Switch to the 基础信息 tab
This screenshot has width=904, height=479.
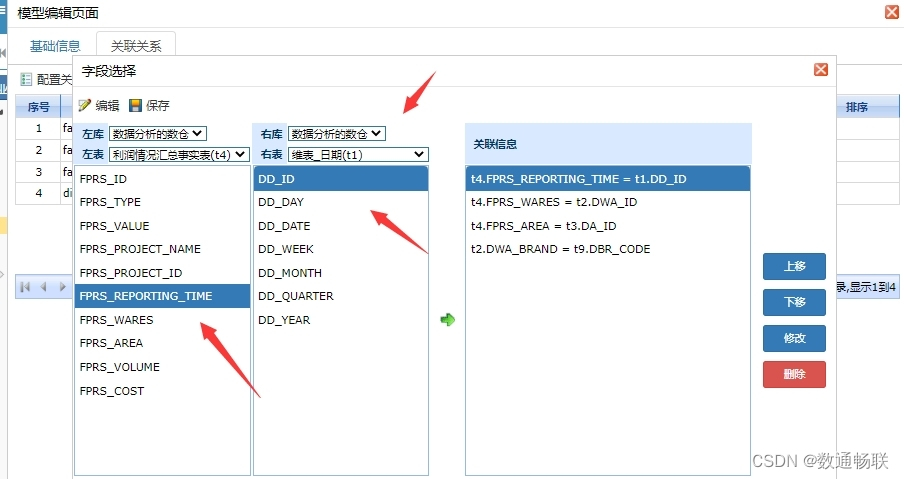pos(55,46)
